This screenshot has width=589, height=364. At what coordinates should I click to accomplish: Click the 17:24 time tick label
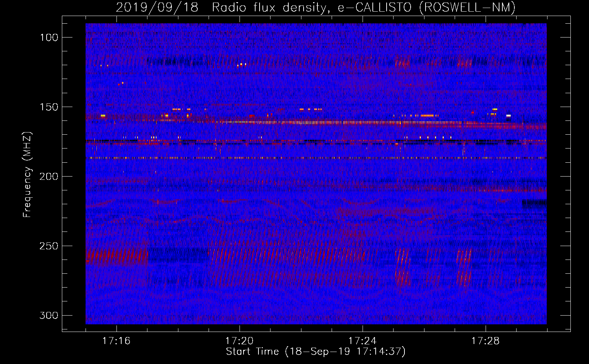point(363,341)
